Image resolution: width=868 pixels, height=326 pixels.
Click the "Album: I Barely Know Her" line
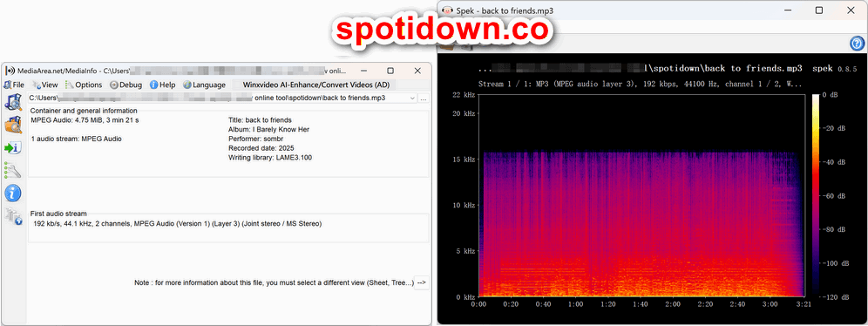(268, 130)
